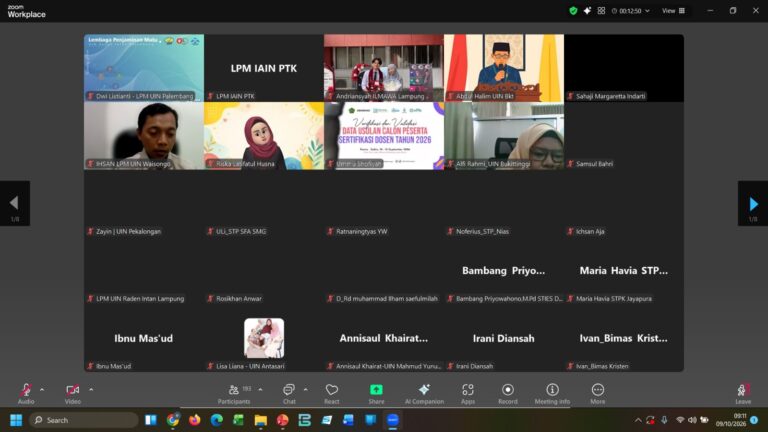Open the View layout menu
Viewport: 768px width, 432px height.
[673, 11]
